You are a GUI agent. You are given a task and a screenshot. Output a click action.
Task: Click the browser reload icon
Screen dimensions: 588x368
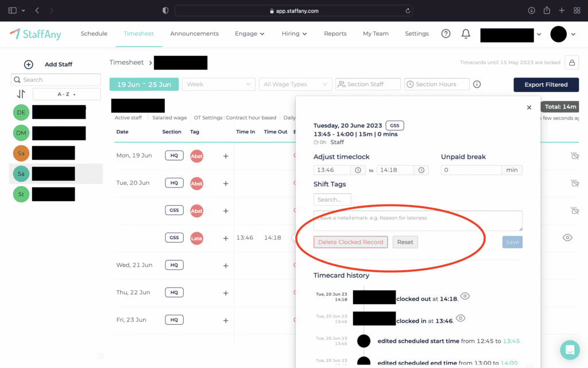tap(408, 11)
